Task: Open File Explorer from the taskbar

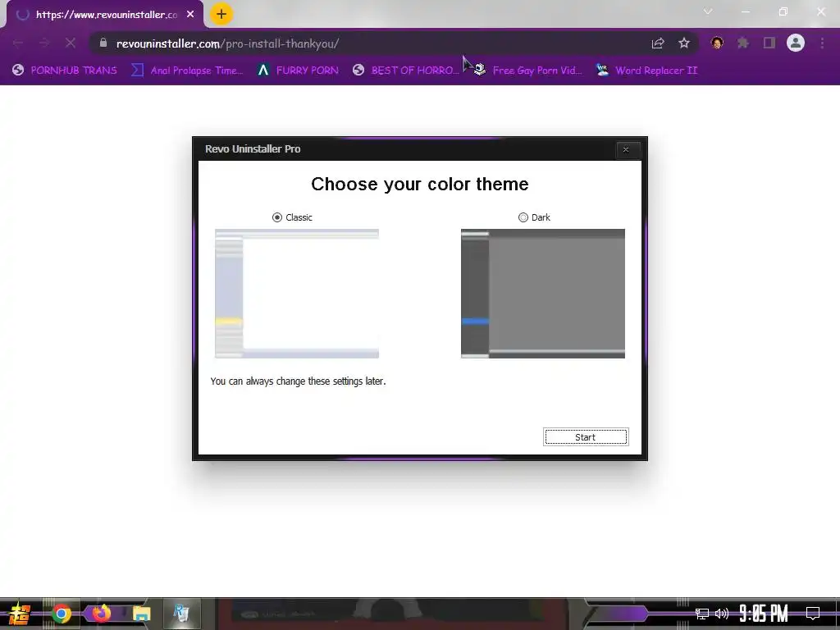Action: (x=141, y=614)
